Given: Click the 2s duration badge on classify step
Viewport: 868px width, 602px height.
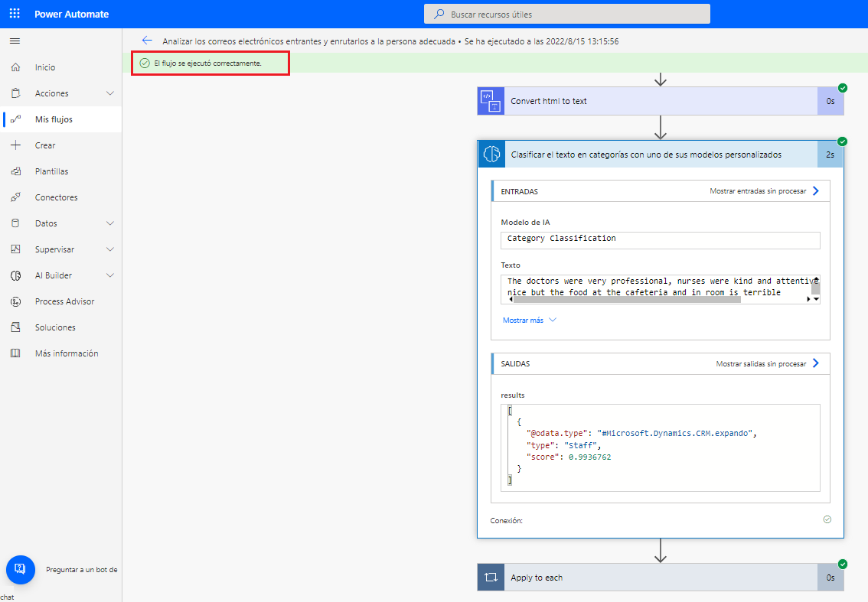Looking at the screenshot, I should pyautogui.click(x=830, y=155).
